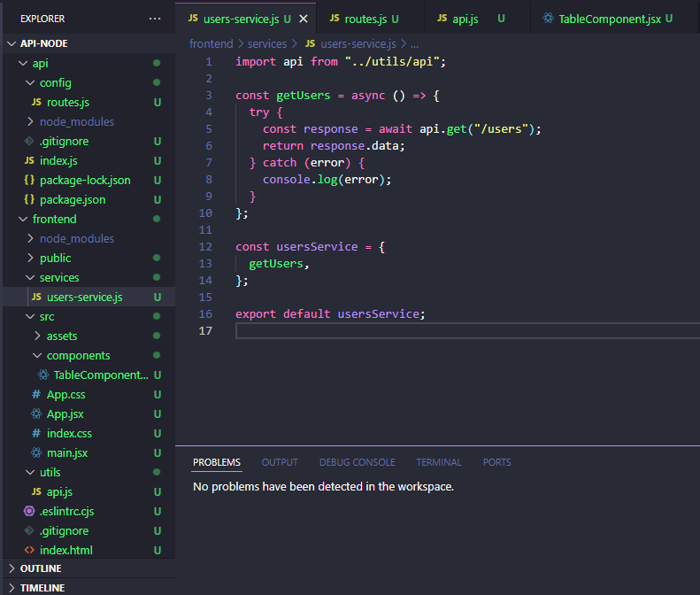The height and width of the screenshot is (595, 700).
Task: Expand the OUTLINE section
Action: 41,568
